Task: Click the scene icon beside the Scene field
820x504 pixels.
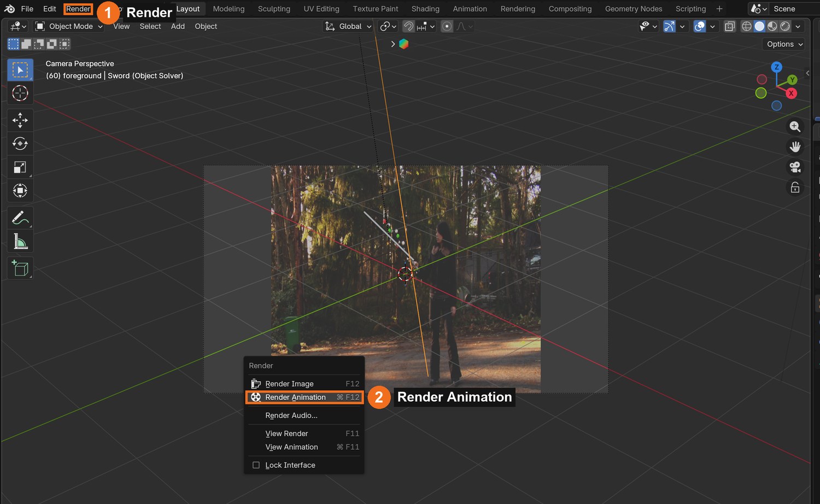Action: coord(759,9)
